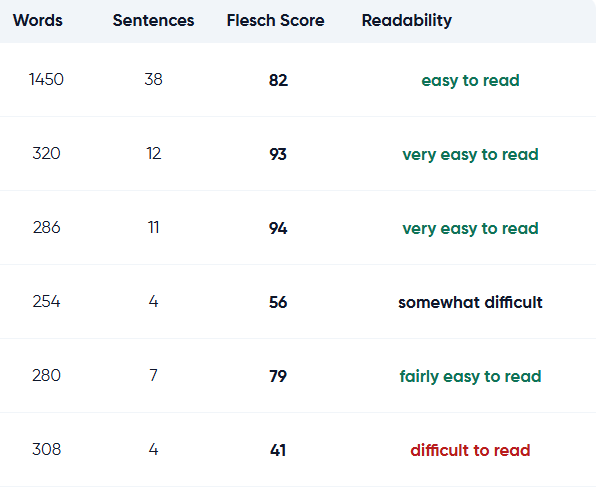Click the 280 words cell
The height and width of the screenshot is (488, 602).
point(46,376)
